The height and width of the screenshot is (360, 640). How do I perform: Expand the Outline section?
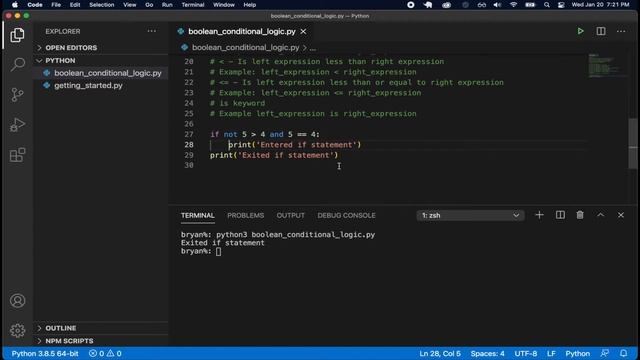[x=100, y=328]
